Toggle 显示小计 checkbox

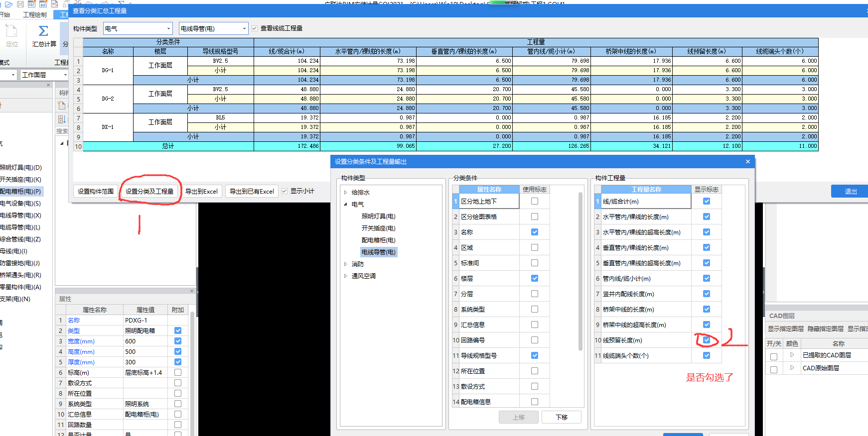pos(285,191)
